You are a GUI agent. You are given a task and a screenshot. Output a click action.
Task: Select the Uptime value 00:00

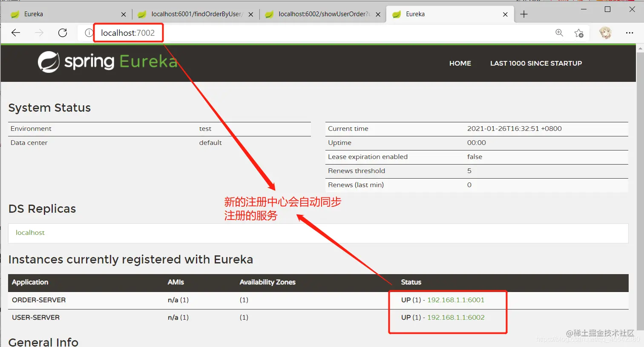(x=476, y=143)
